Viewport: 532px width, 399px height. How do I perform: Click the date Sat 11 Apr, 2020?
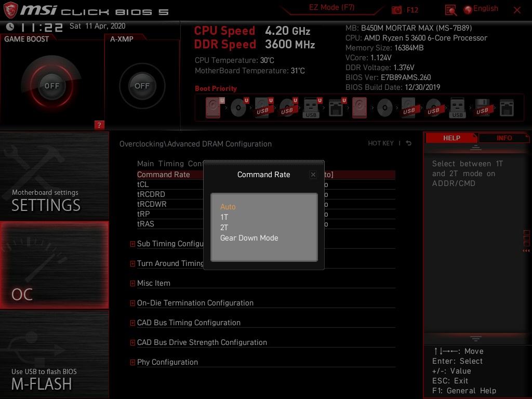point(97,26)
